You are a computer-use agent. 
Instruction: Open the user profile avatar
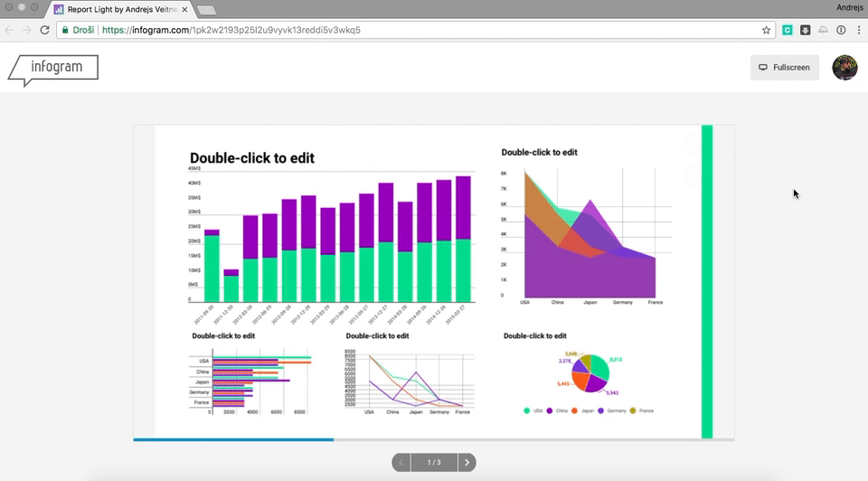(844, 68)
